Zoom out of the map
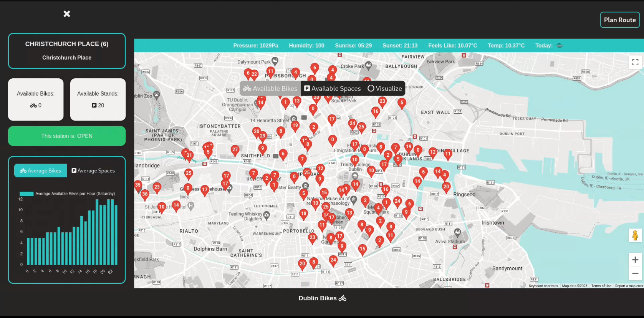Image resolution: width=644 pixels, height=318 pixels. pyautogui.click(x=635, y=273)
